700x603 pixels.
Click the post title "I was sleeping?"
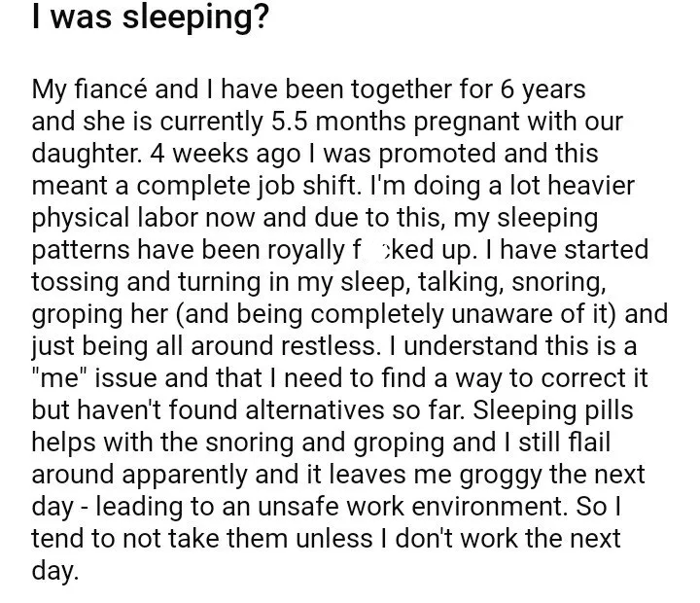149,20
